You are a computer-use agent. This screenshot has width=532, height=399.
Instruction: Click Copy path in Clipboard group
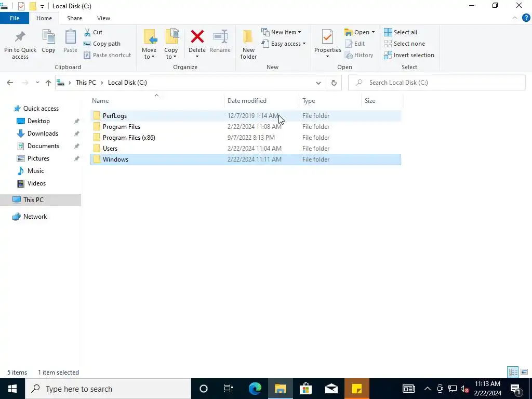[x=102, y=44]
